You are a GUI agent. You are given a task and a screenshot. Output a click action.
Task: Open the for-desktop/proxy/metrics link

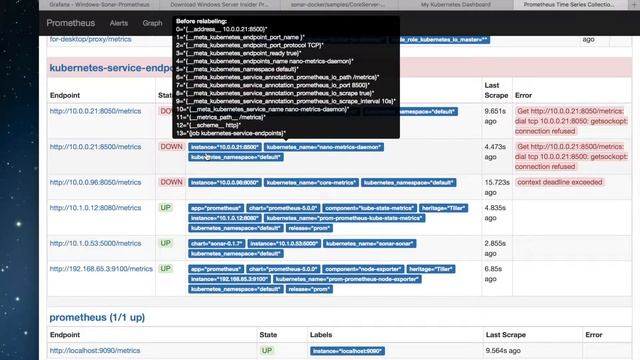pyautogui.click(x=91, y=39)
